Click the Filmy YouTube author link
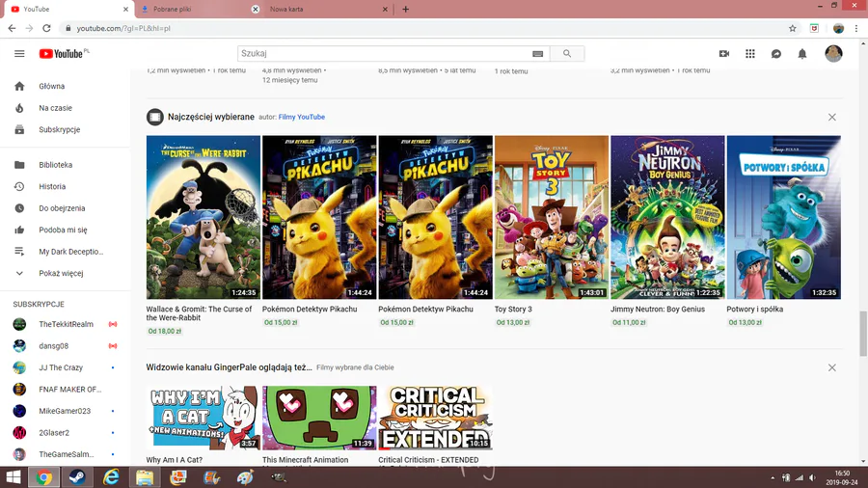 pyautogui.click(x=301, y=117)
